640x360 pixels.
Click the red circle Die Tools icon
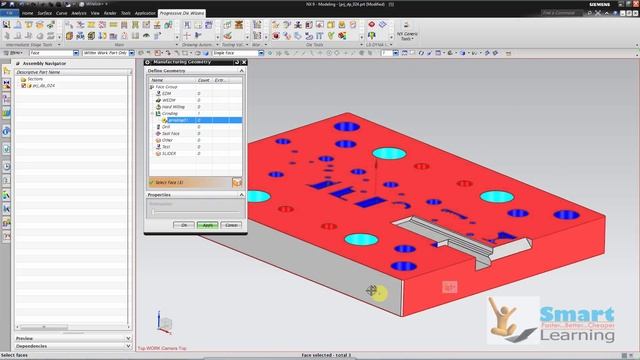pos(276,36)
